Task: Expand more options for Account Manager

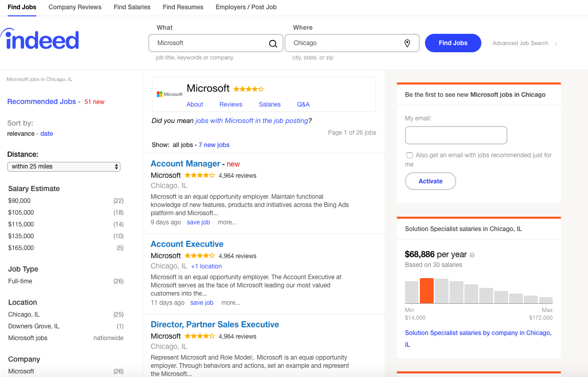Action: point(227,222)
